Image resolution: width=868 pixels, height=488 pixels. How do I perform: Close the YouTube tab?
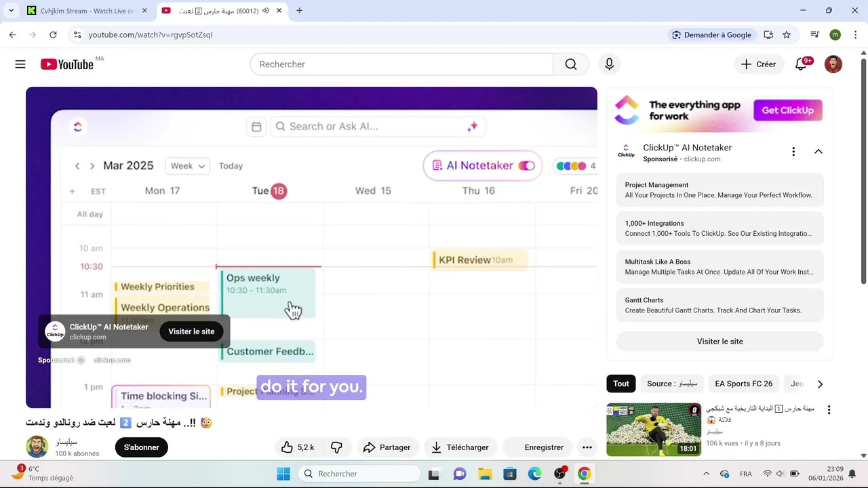point(279,11)
